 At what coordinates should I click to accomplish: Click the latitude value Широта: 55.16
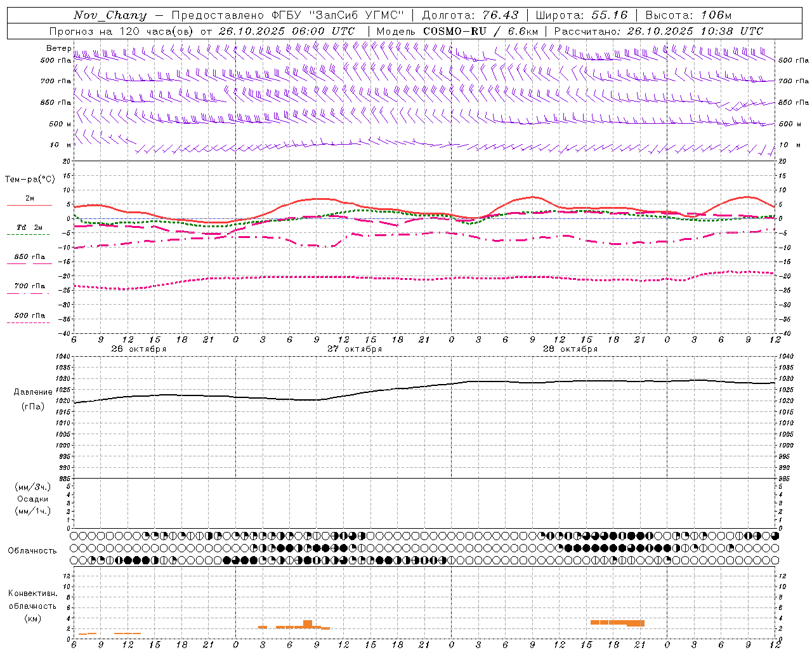click(582, 15)
